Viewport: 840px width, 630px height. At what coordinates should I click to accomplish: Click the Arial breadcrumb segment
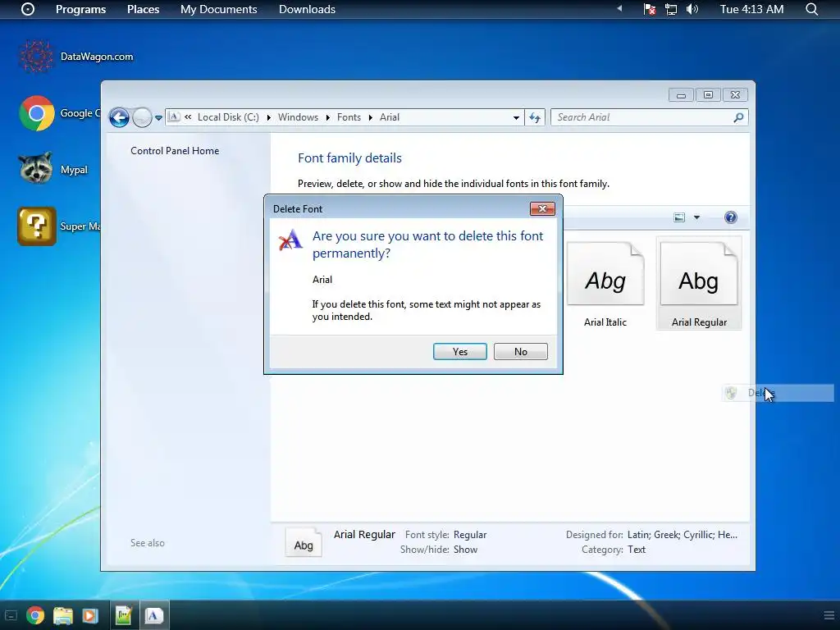pos(390,117)
